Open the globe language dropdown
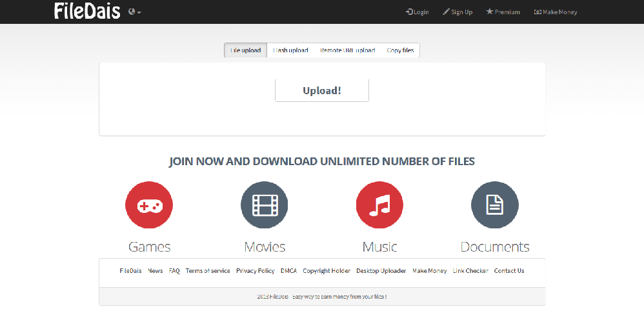Image resolution: width=644 pixels, height=320 pixels. point(134,12)
